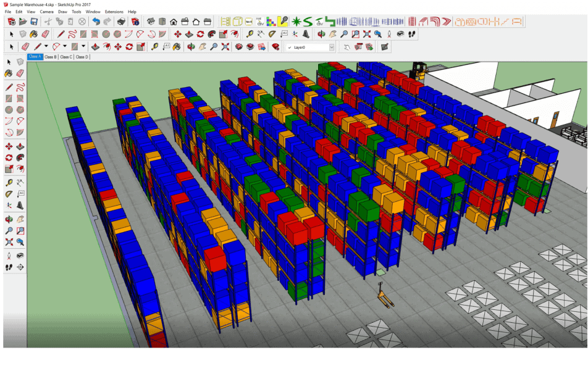The height and width of the screenshot is (392, 588).
Task: Select Tape Measure tool in left palette
Action: 9,183
